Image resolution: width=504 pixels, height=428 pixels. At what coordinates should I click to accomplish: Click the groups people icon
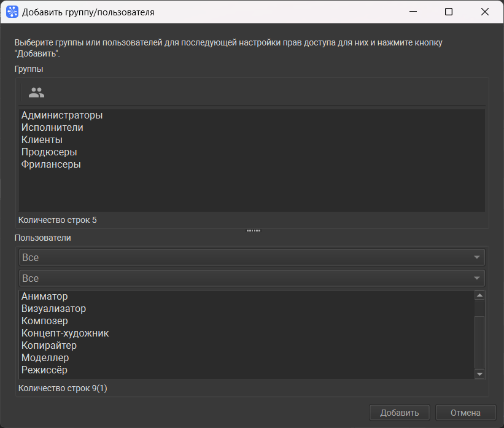pyautogui.click(x=36, y=93)
